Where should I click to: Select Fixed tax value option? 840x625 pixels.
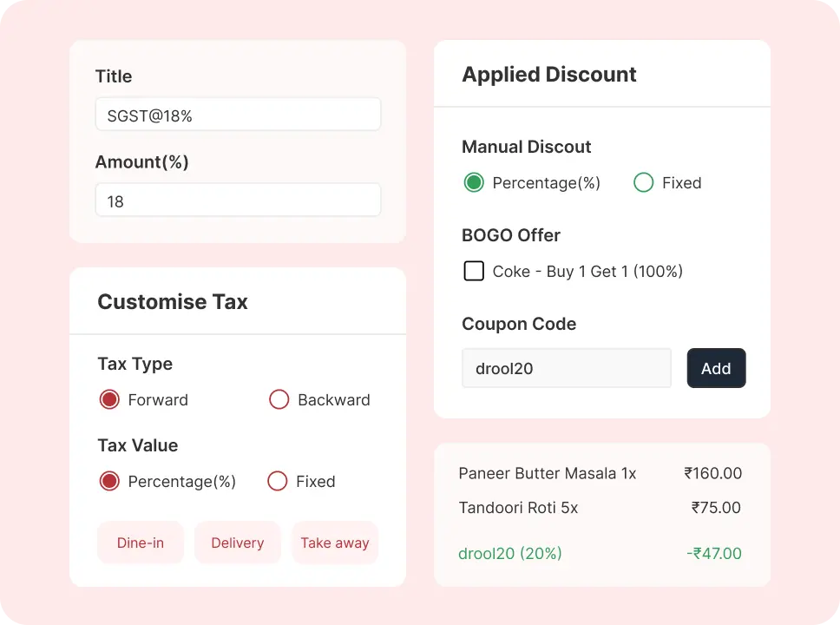[278, 482]
